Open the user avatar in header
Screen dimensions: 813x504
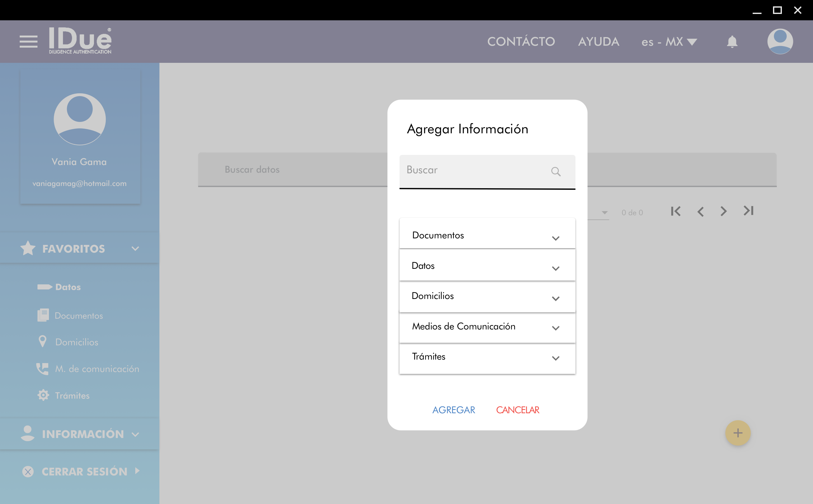tap(780, 41)
